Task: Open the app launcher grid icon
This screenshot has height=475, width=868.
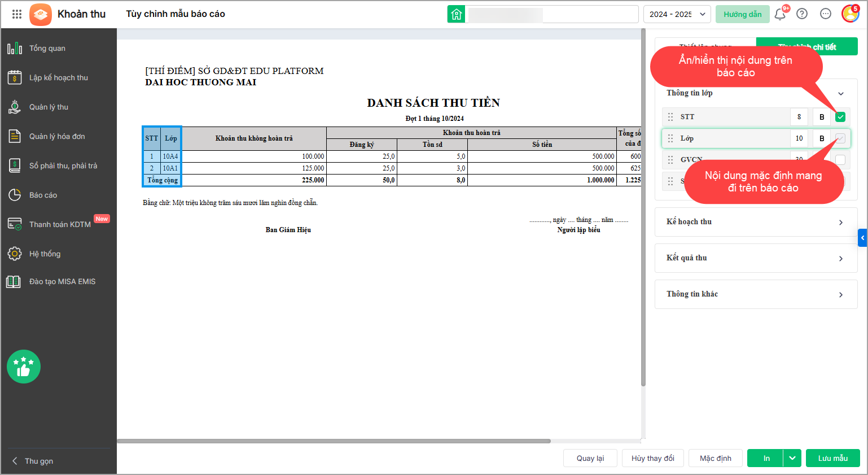Action: coord(17,14)
